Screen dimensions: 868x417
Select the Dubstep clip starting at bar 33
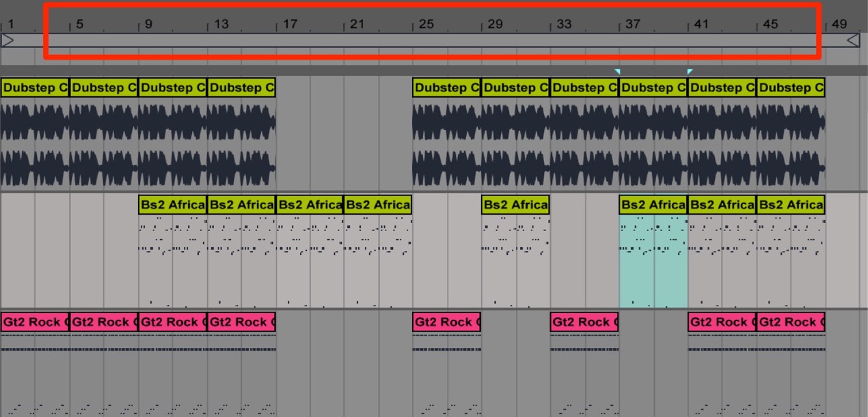click(585, 88)
